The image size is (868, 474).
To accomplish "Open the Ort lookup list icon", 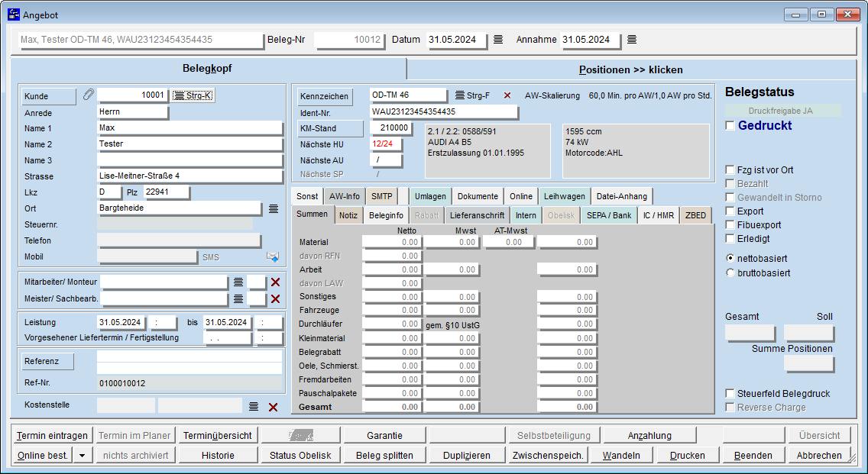I will point(274,208).
